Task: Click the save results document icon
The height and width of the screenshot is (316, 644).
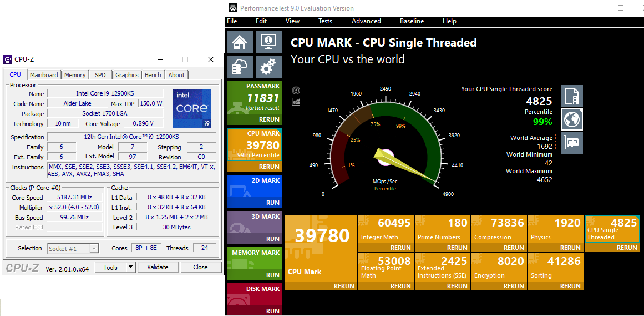Action: [x=572, y=96]
